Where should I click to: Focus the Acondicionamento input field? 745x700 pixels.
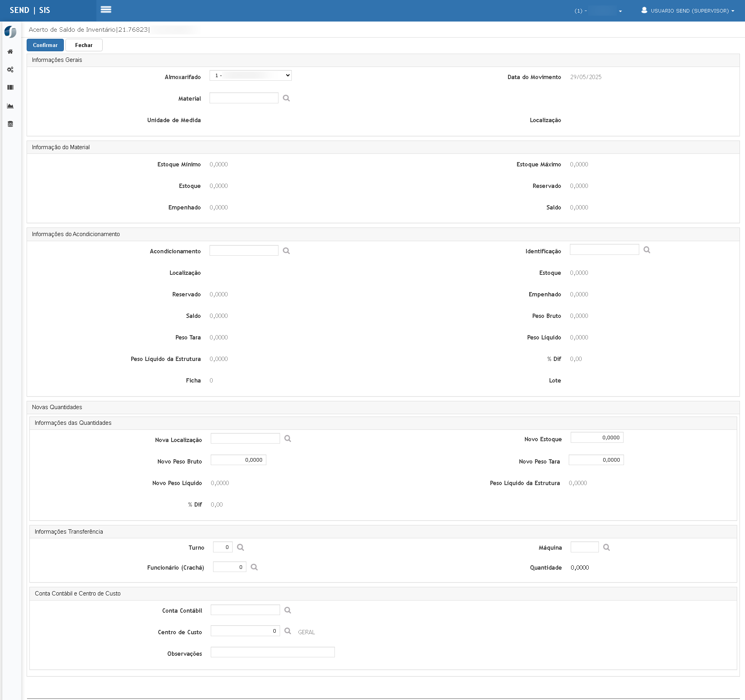(244, 251)
